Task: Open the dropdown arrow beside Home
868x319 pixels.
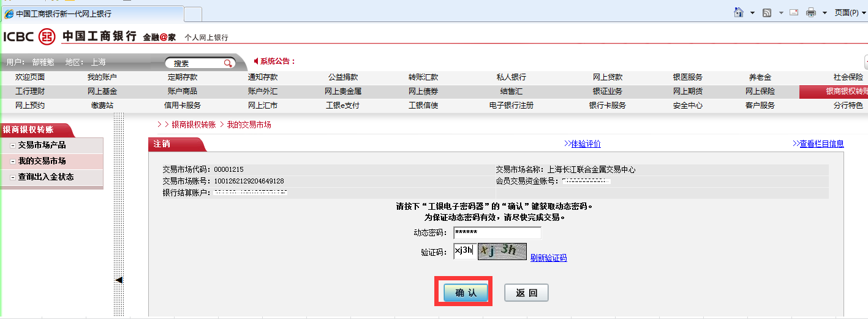Action: 752,13
